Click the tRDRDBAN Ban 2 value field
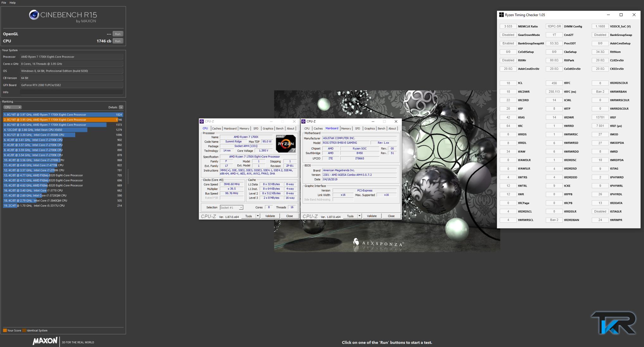This screenshot has height=347, width=644. [554, 220]
